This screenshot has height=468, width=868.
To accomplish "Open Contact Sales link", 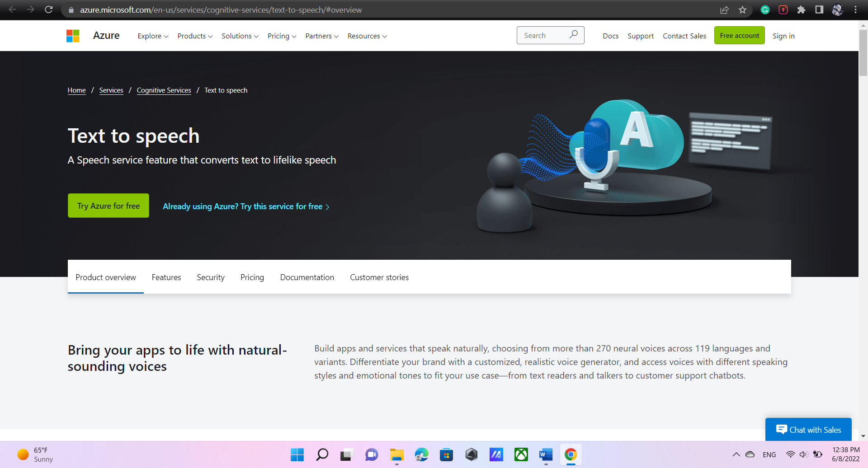I will pyautogui.click(x=684, y=36).
